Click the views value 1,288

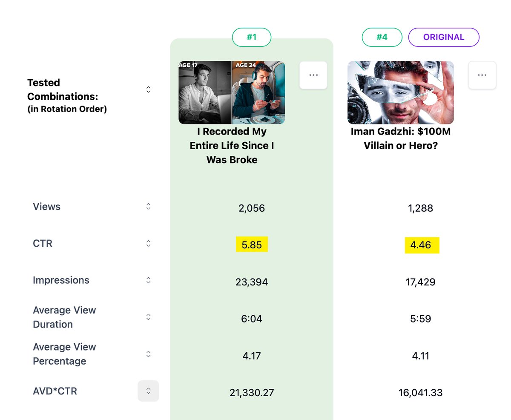coord(421,208)
